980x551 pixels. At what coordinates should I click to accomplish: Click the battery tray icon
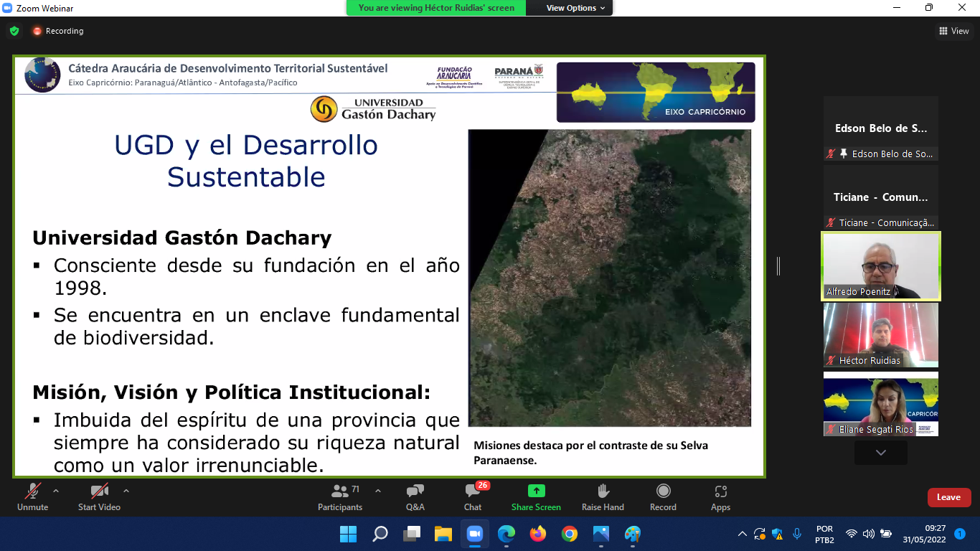coord(887,534)
